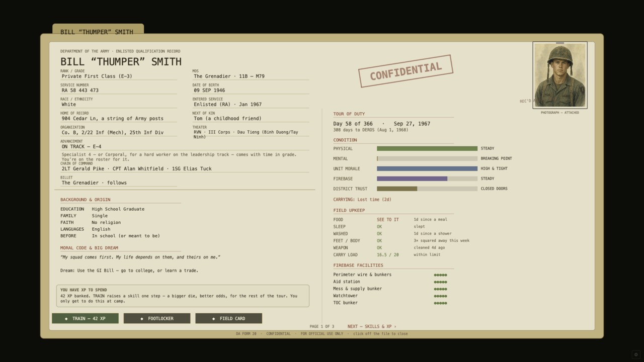The image size is (644, 362).
Task: Open the FIELD CARD button
Action: click(228, 318)
